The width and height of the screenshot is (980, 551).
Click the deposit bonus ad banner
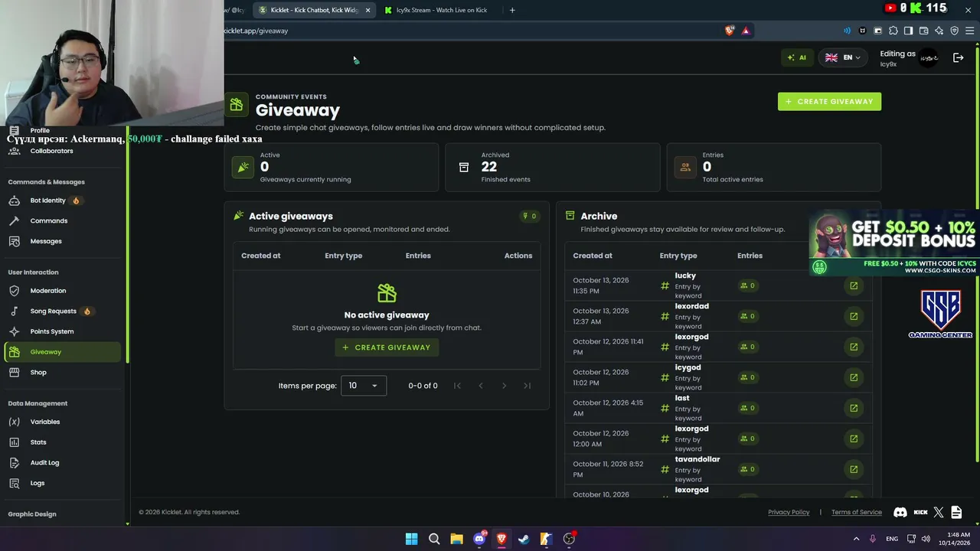(x=894, y=243)
